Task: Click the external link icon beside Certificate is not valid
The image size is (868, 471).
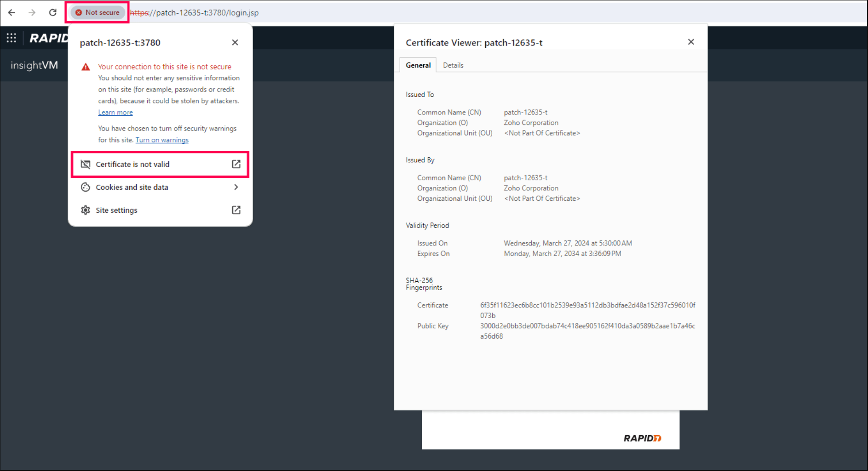Action: (x=236, y=164)
